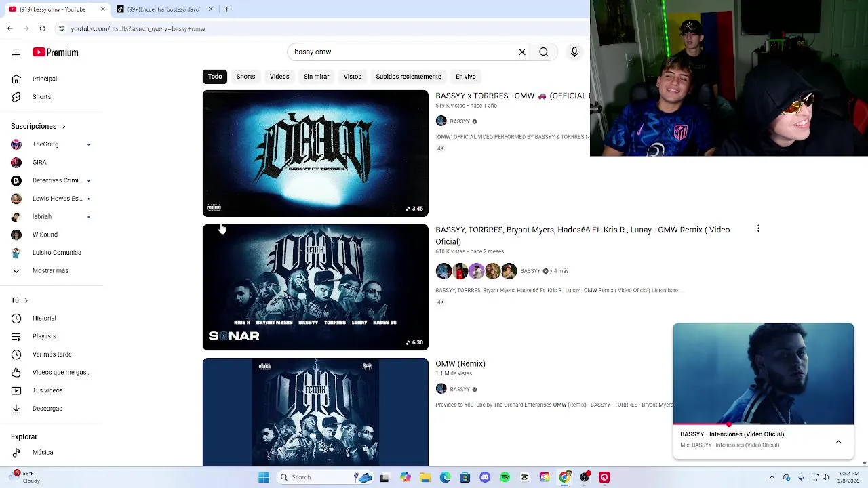Run search with the magnifier button
Viewport: 868px width, 488px height.
[544, 52]
